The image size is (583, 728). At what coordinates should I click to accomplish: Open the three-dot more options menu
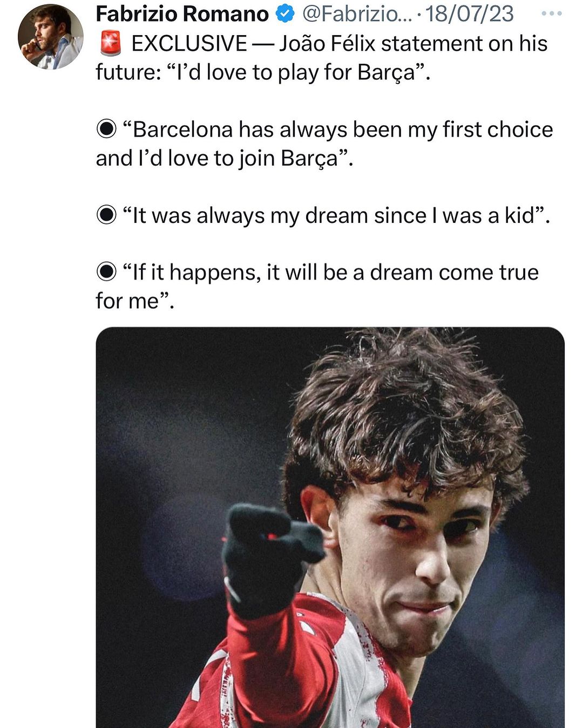click(x=551, y=14)
